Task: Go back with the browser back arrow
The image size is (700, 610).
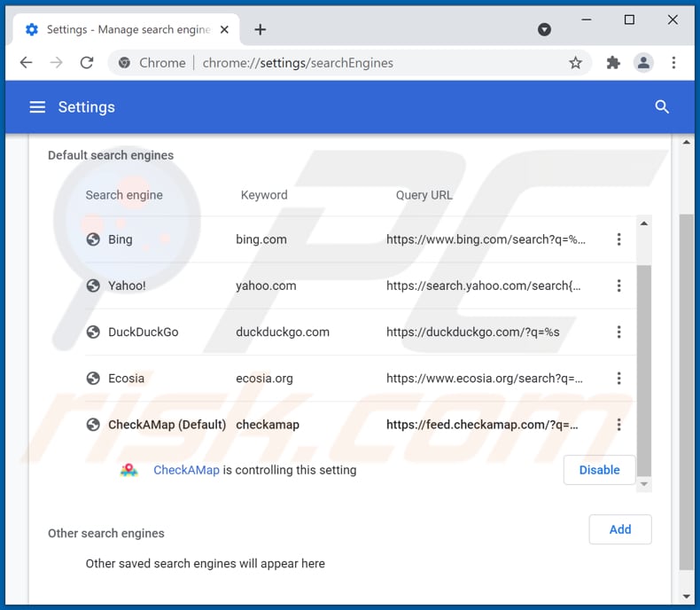Action: pos(27,63)
